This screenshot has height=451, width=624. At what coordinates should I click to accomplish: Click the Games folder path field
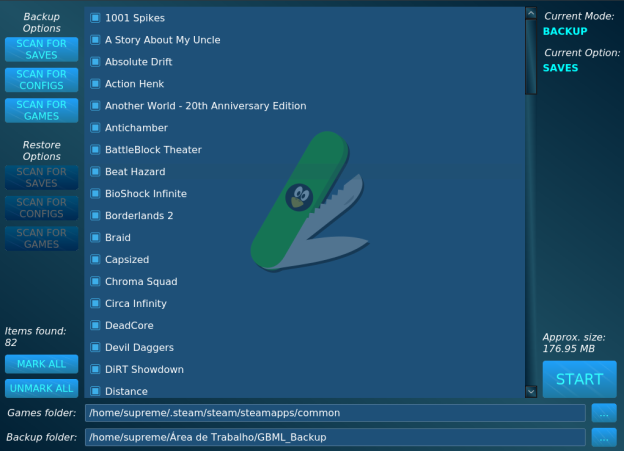pos(334,412)
